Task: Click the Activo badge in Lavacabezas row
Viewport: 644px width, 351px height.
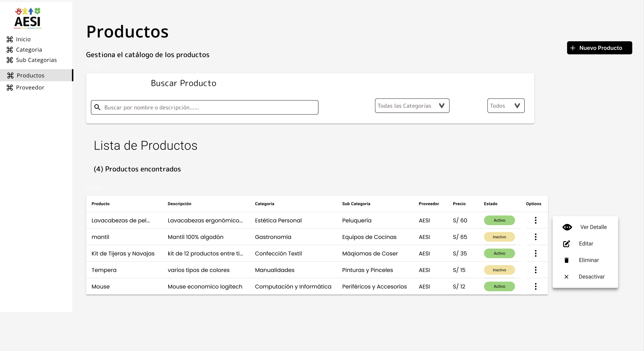Action: (499, 220)
